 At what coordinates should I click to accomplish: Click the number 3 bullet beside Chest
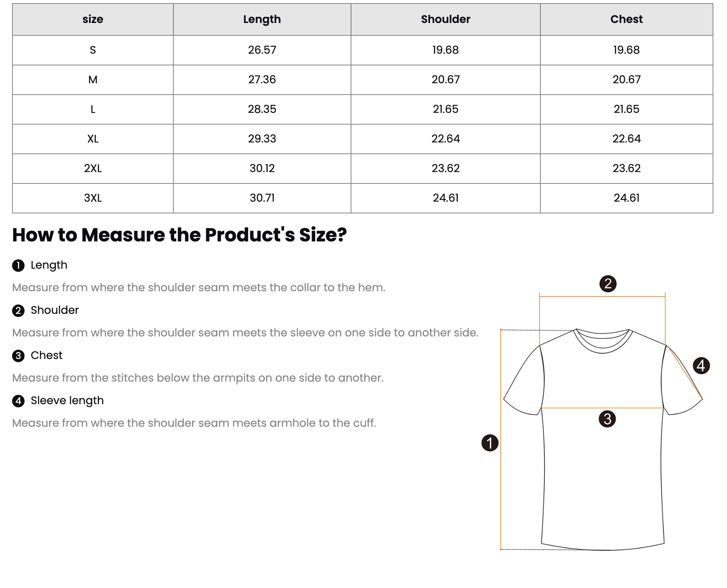18,356
